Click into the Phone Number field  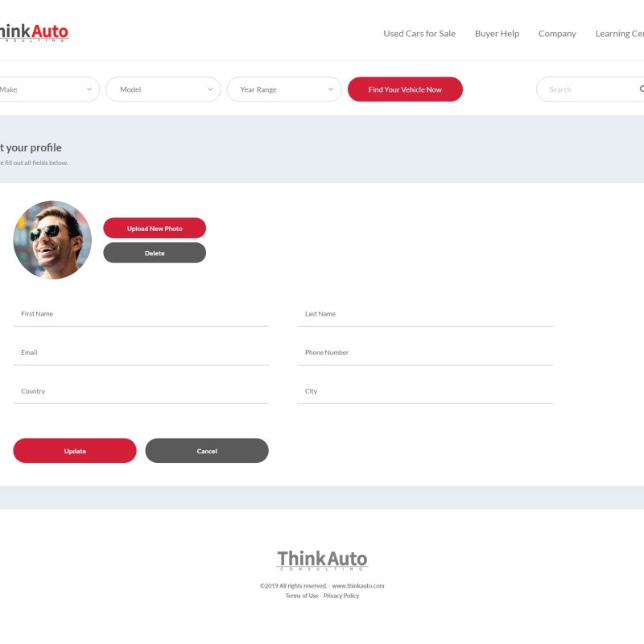(x=425, y=353)
